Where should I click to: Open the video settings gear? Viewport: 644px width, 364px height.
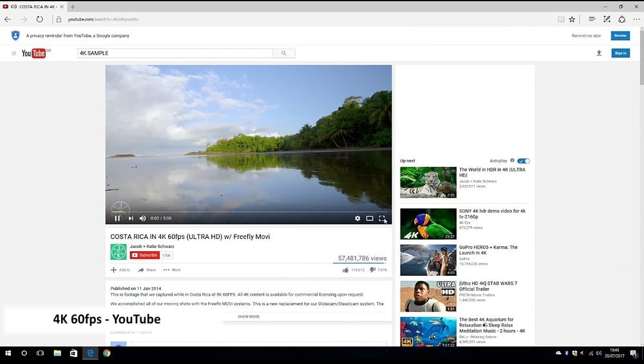[357, 218]
